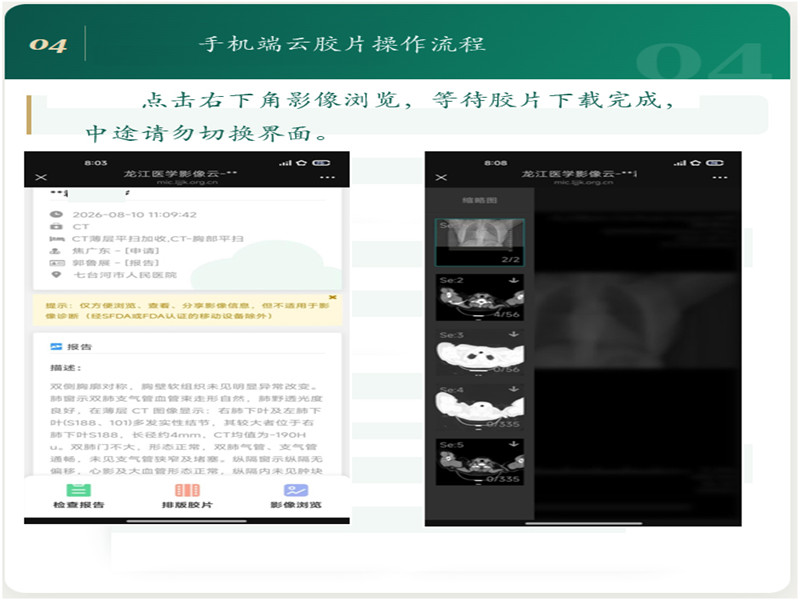
Task: Click the 描述 heading in report
Action: click(66, 368)
